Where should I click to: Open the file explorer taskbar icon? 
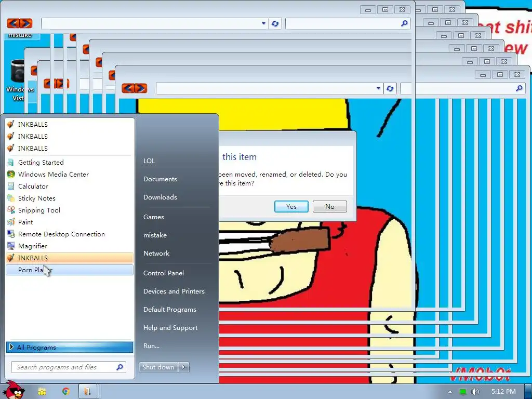pos(42,392)
